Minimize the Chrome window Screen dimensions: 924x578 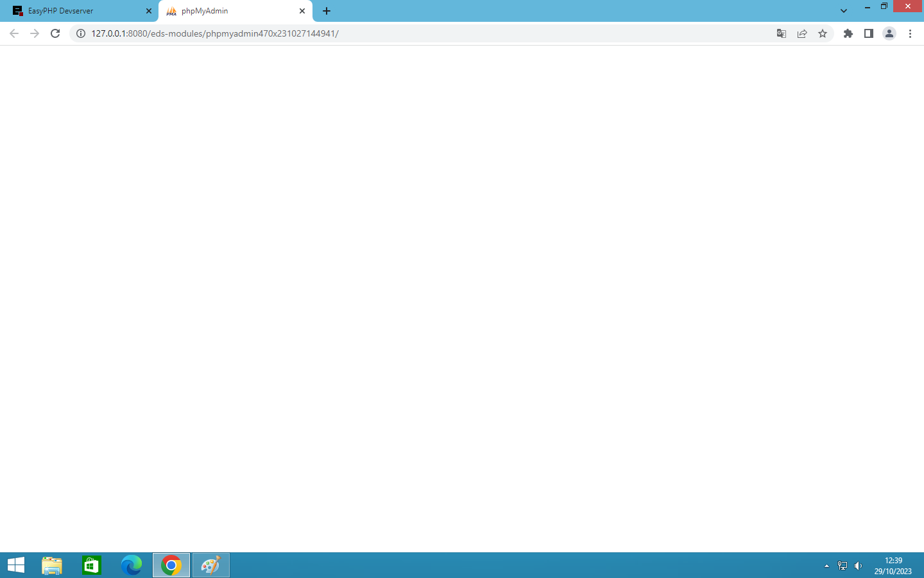pos(868,6)
